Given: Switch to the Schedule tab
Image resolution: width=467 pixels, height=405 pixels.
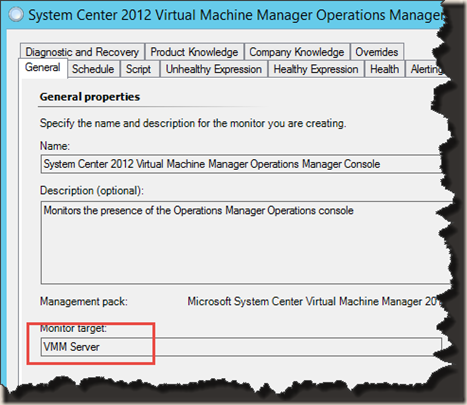Looking at the screenshot, I should tap(93, 69).
